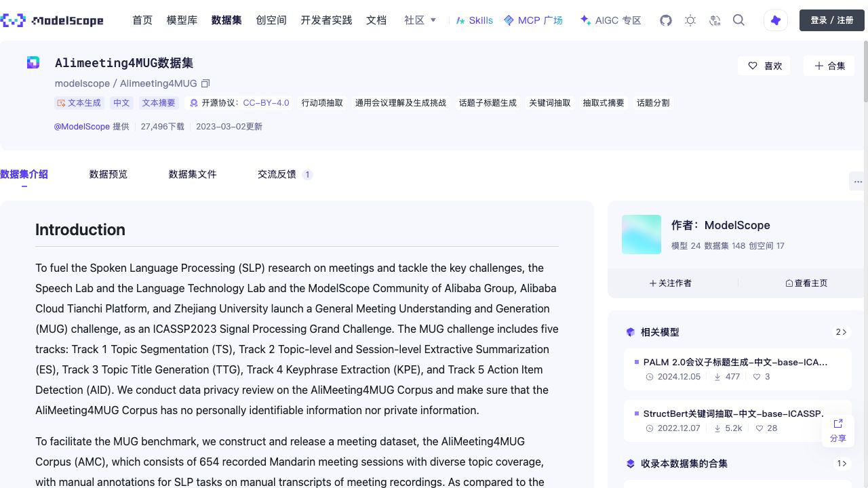This screenshot has width=868, height=488.
Task: Switch to 数据预览 tab
Action: tap(108, 174)
